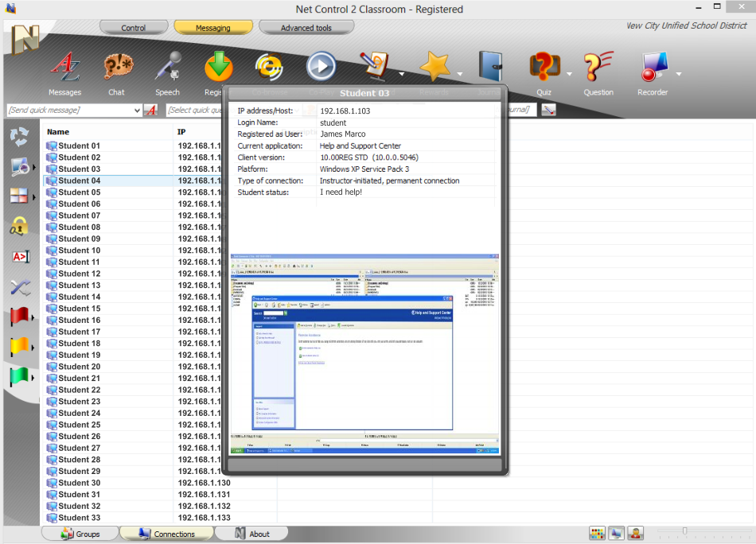Expand the Quiz dropdown arrow
756x544 pixels.
(x=570, y=74)
